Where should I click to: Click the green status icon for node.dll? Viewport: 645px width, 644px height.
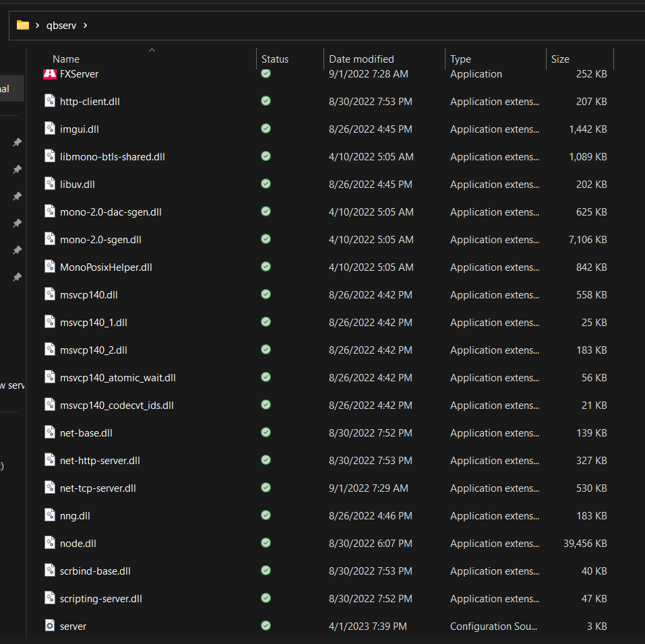265,543
